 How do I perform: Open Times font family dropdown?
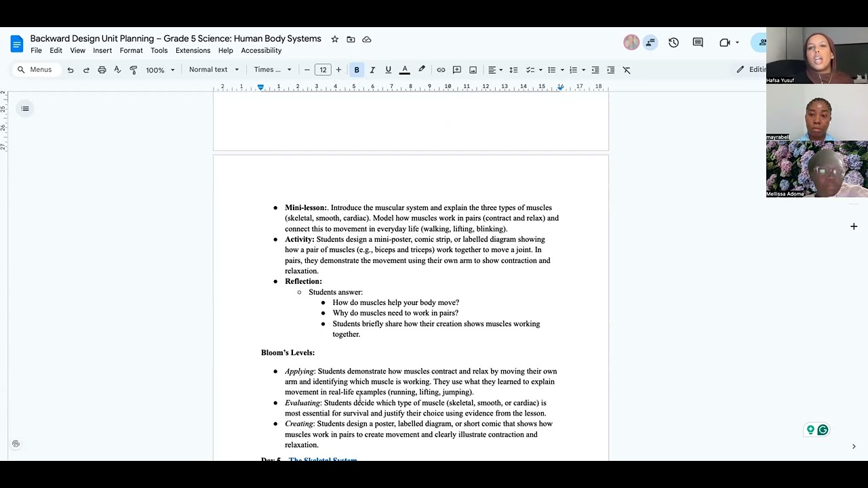pos(273,70)
